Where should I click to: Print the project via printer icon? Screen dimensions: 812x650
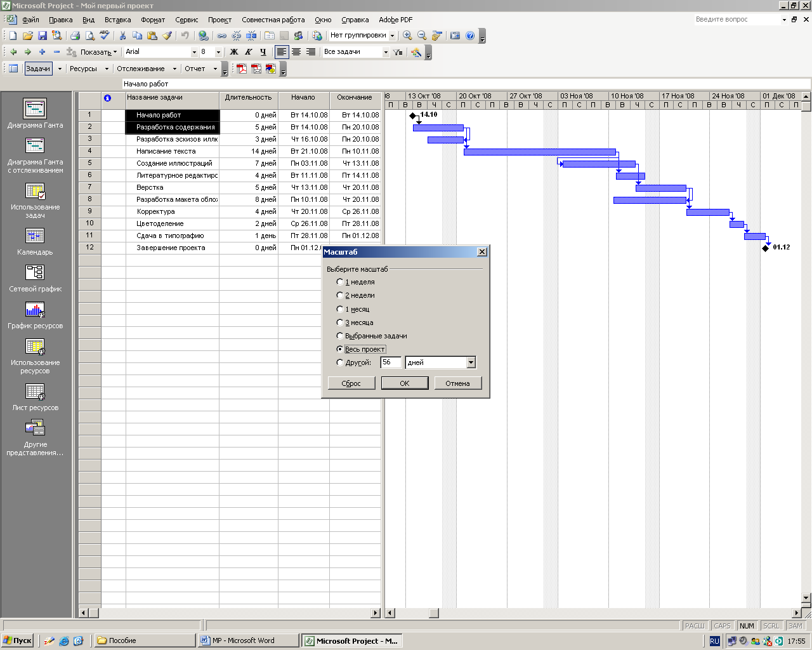coord(75,36)
